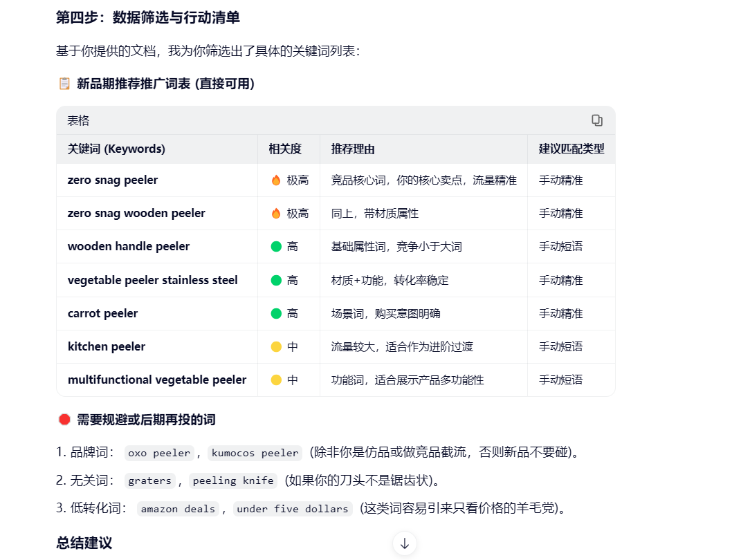The height and width of the screenshot is (560, 741).
Task: Click the 'vegetable peeler stainless steel' keyword cell
Action: point(152,280)
